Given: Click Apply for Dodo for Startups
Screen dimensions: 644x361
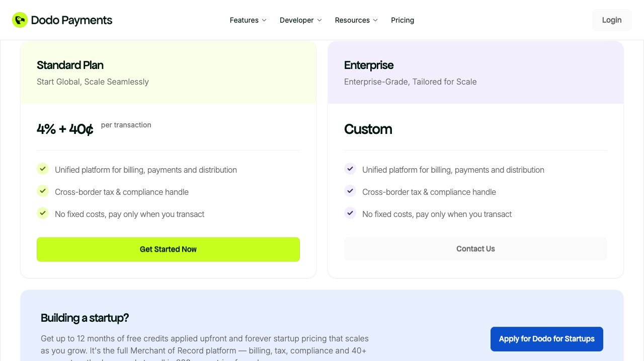Looking at the screenshot, I should pyautogui.click(x=547, y=339).
